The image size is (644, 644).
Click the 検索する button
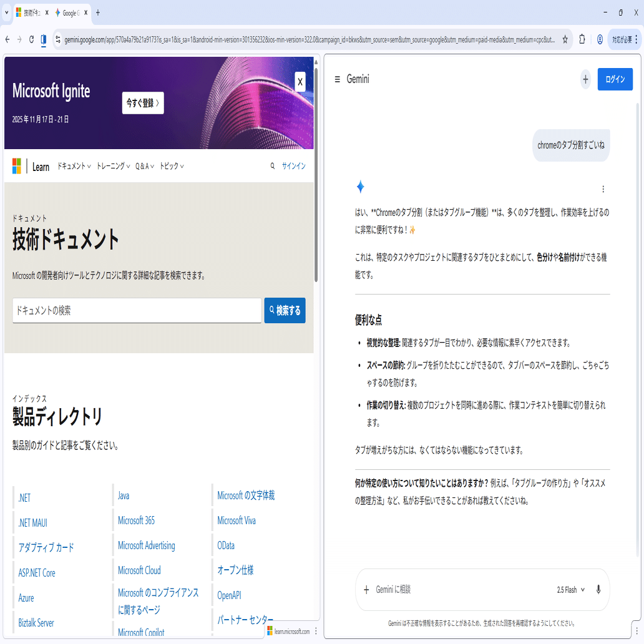pos(285,311)
